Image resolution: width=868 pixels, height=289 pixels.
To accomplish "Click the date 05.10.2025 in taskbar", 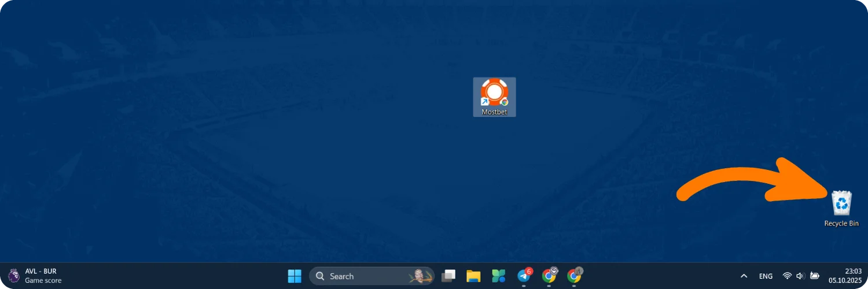I will click(845, 281).
